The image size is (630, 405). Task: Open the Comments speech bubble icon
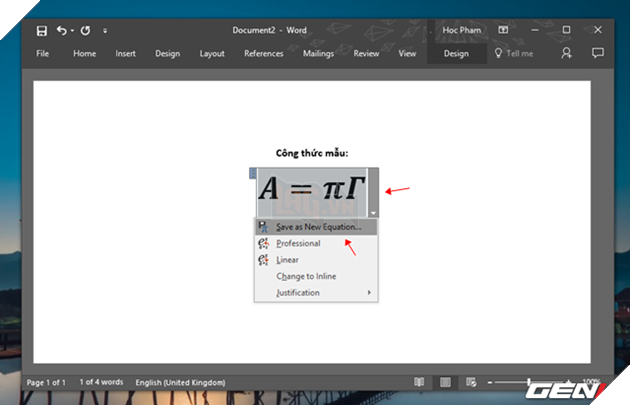(597, 53)
